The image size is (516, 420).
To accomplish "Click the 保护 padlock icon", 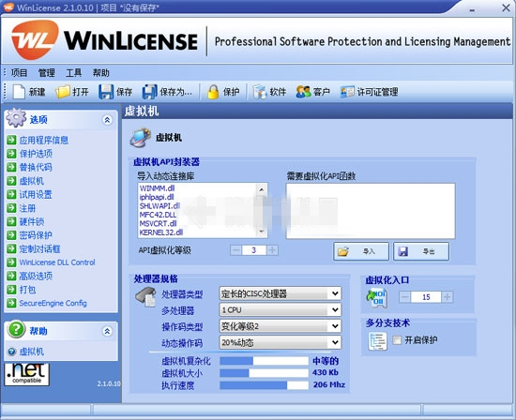I will [x=213, y=92].
